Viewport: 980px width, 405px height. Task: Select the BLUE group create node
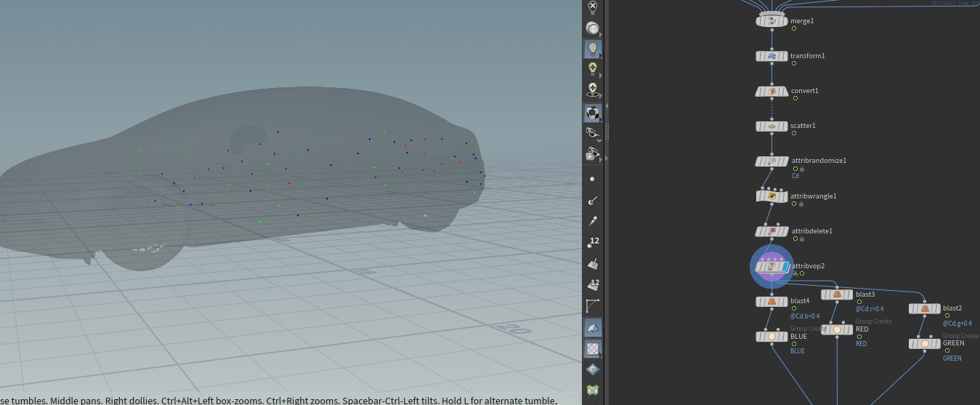772,336
